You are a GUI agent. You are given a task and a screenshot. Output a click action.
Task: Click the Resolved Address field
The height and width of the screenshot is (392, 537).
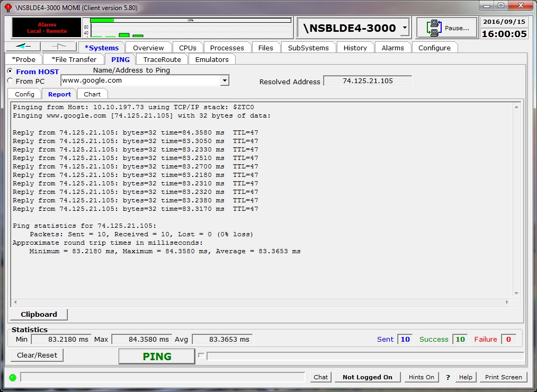click(x=368, y=81)
